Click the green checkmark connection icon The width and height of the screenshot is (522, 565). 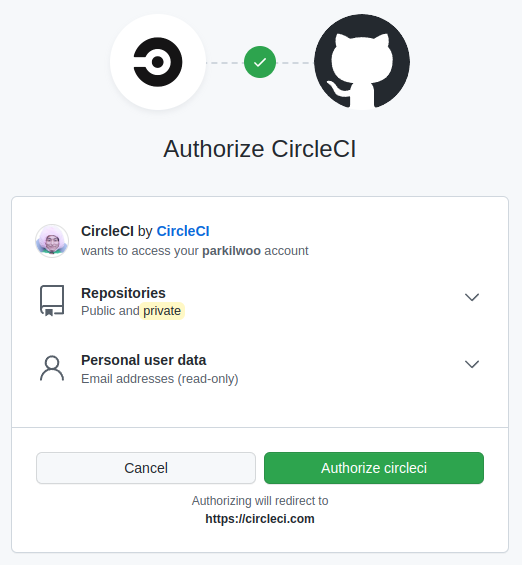point(260,62)
